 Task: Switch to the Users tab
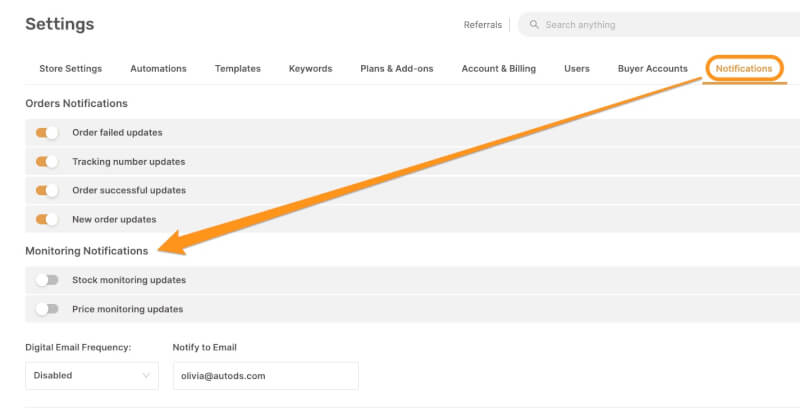click(x=576, y=69)
